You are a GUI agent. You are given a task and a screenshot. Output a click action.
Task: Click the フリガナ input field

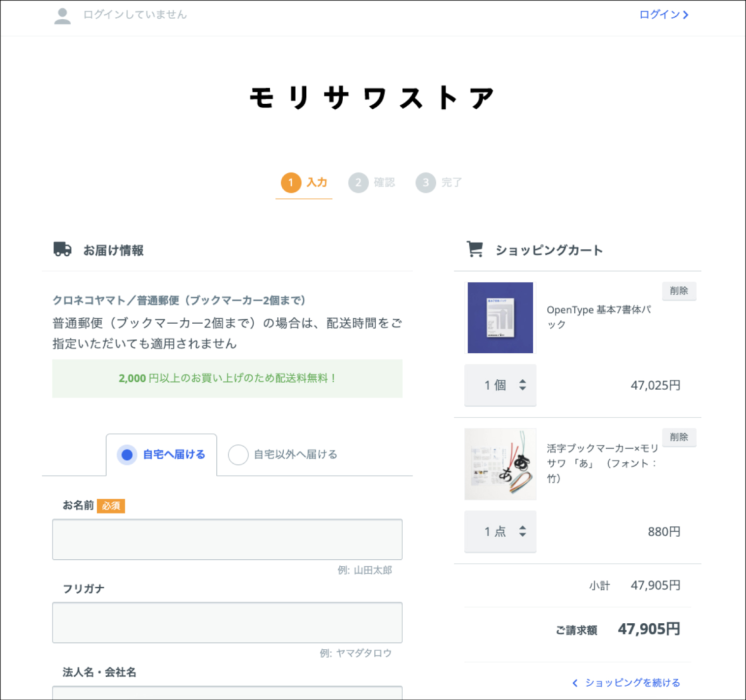[227, 623]
